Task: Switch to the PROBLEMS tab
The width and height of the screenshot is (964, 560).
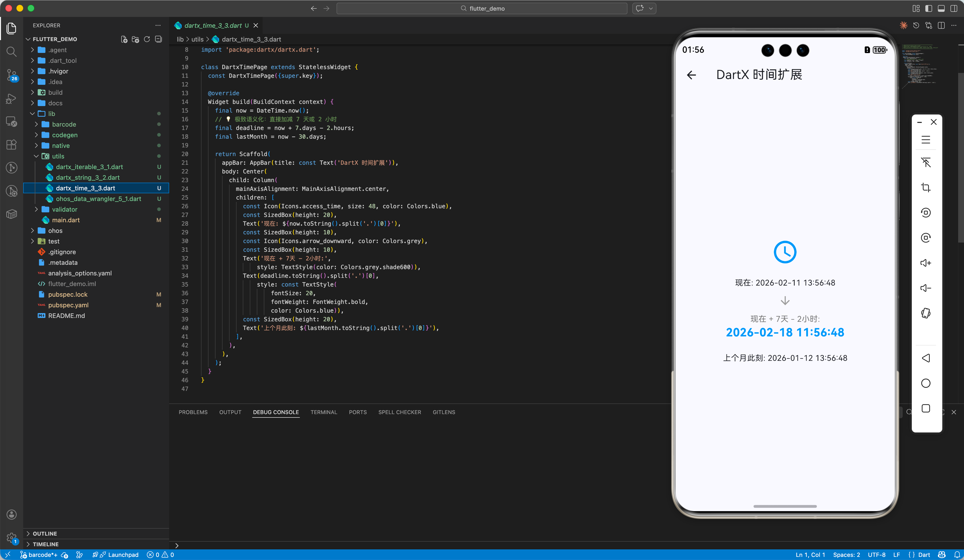Action: [x=193, y=412]
